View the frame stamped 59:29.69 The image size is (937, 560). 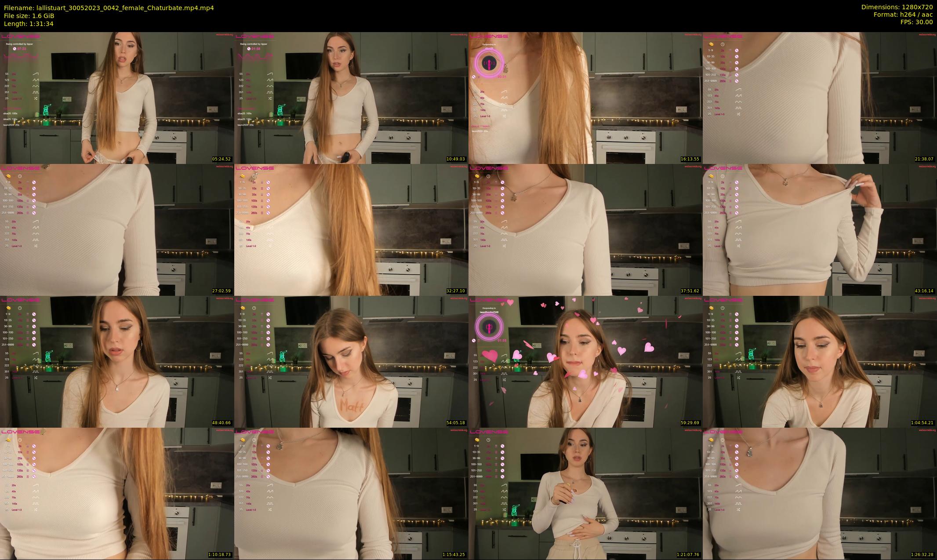point(585,361)
